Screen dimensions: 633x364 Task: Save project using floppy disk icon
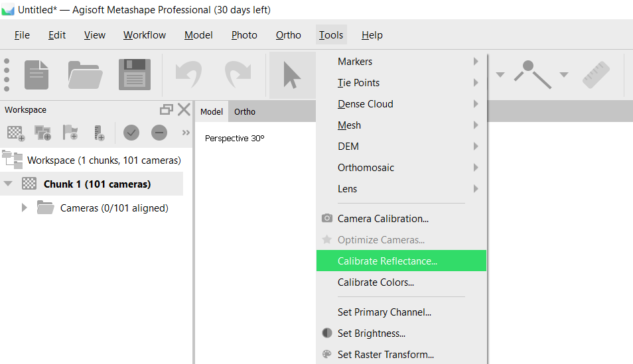coord(134,74)
